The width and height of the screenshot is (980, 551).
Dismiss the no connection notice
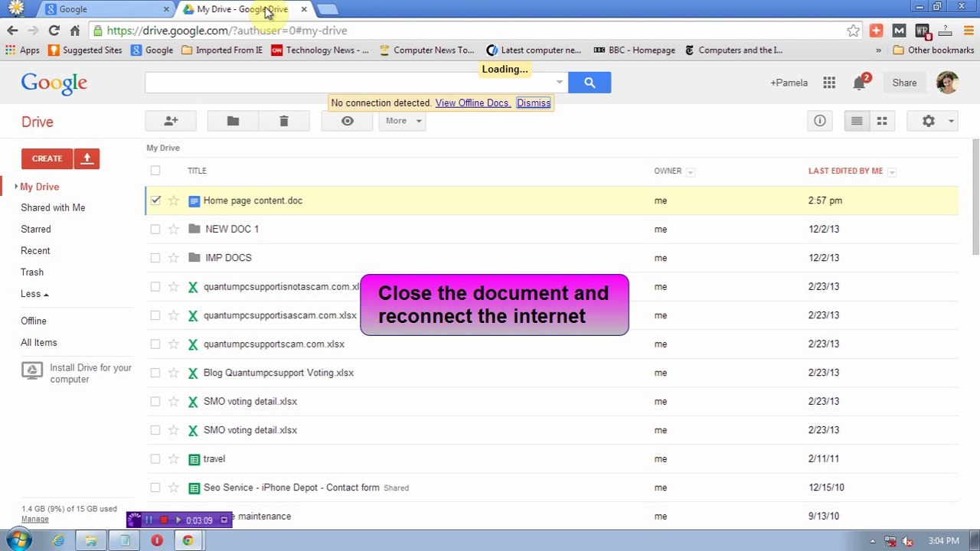(534, 103)
